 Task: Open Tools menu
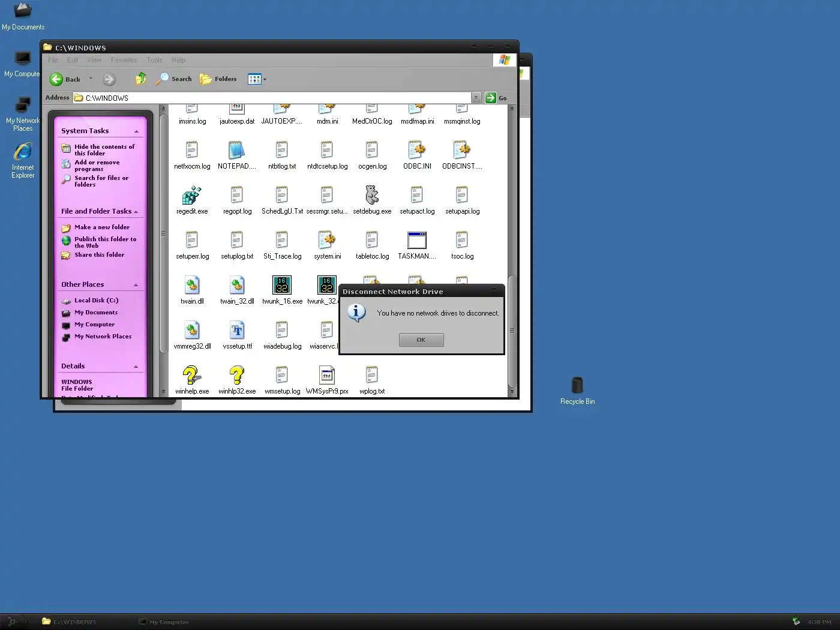click(154, 60)
